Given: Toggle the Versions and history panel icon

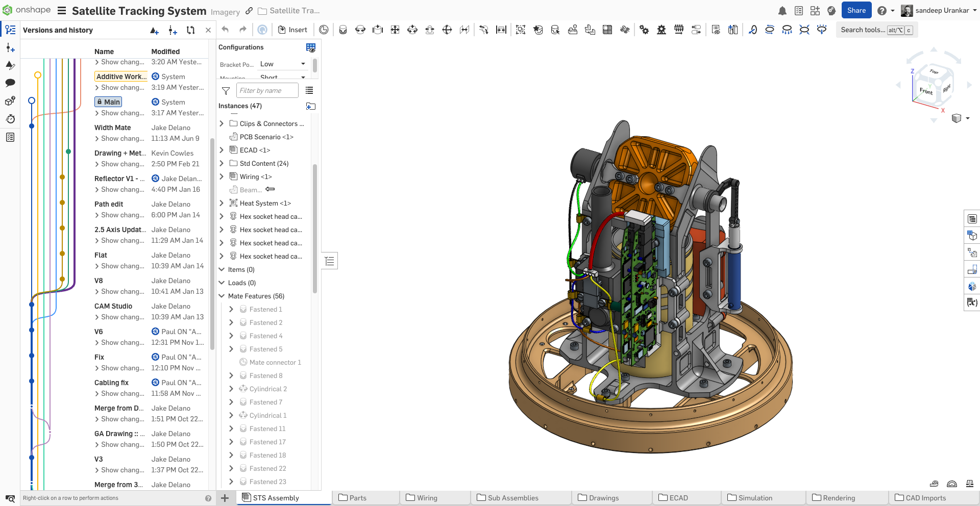Looking at the screenshot, I should (10, 30).
